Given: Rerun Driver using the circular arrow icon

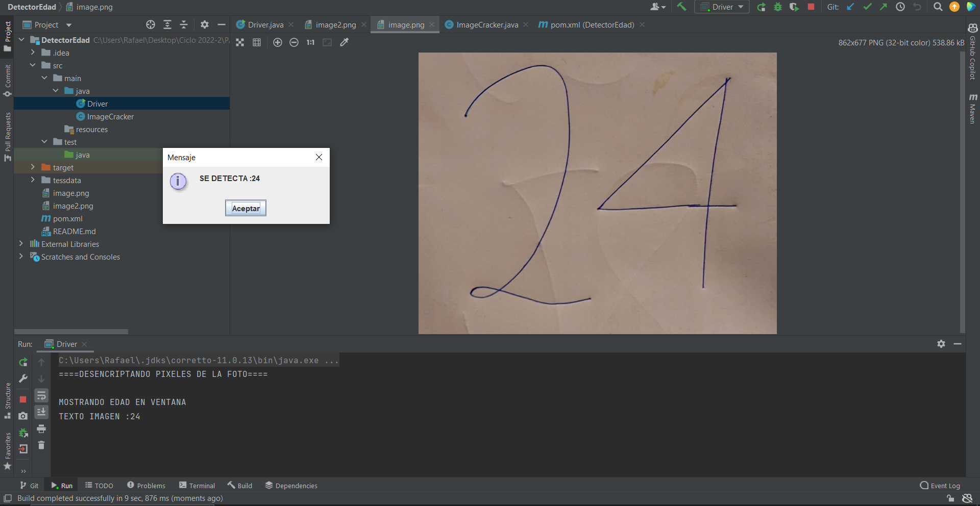Looking at the screenshot, I should click(23, 362).
